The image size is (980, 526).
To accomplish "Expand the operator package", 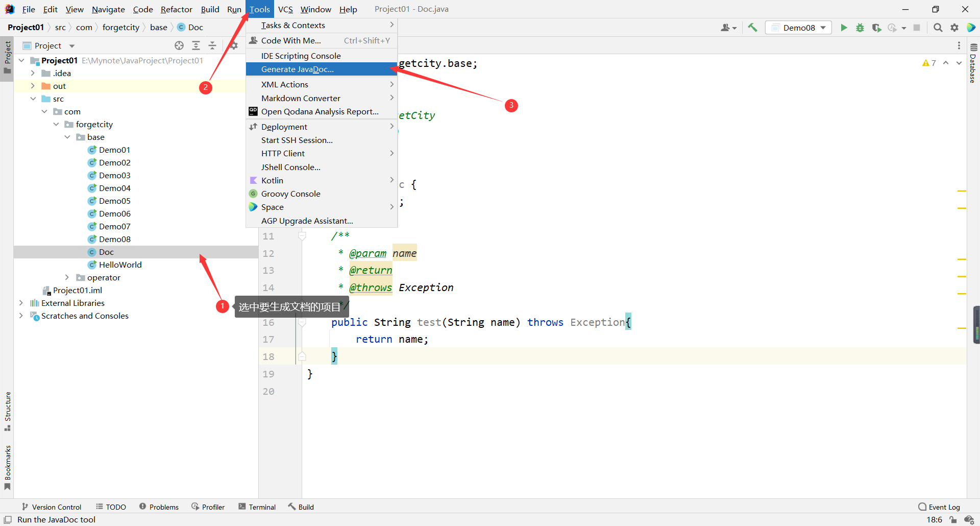I will tap(67, 277).
